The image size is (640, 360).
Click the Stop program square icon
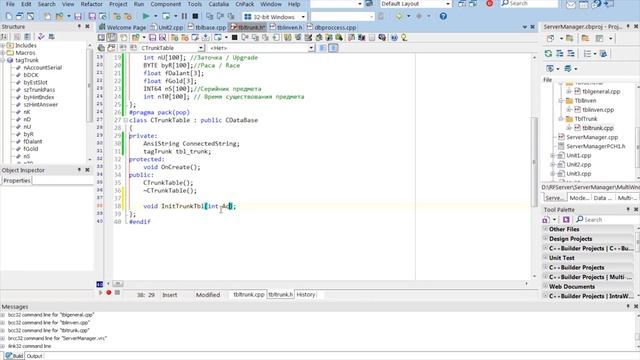pos(195,16)
